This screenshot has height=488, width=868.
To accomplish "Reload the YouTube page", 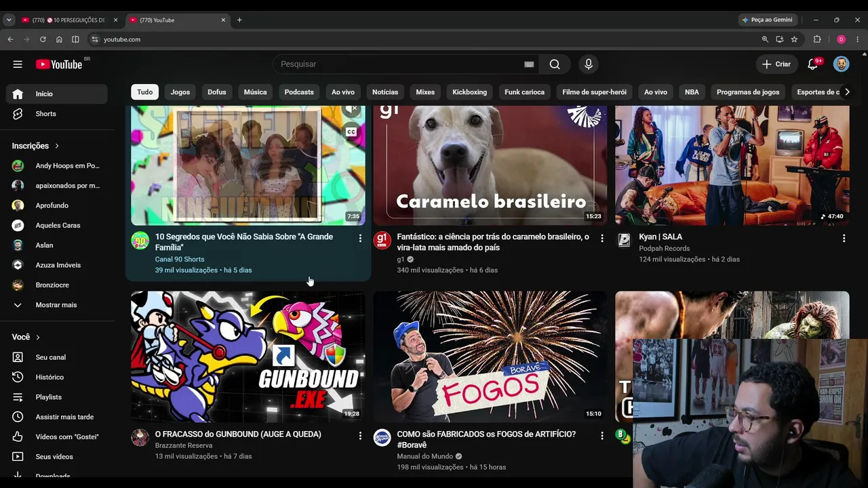I will click(43, 39).
